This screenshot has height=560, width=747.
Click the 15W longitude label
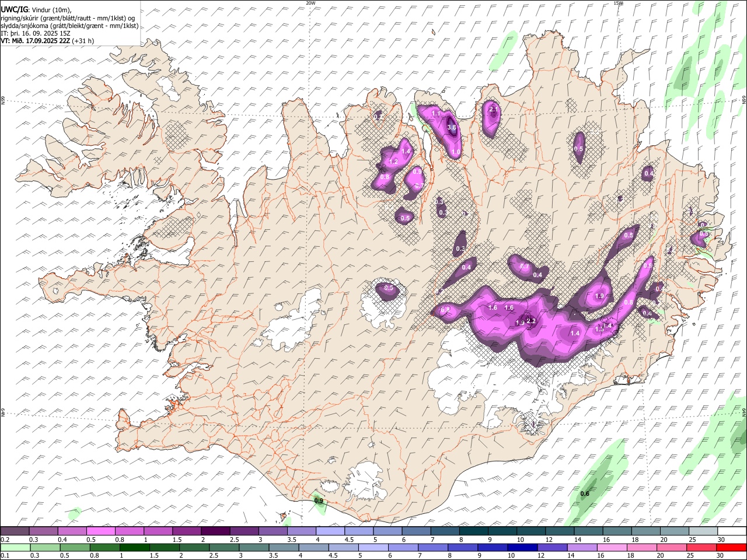[x=618, y=3]
